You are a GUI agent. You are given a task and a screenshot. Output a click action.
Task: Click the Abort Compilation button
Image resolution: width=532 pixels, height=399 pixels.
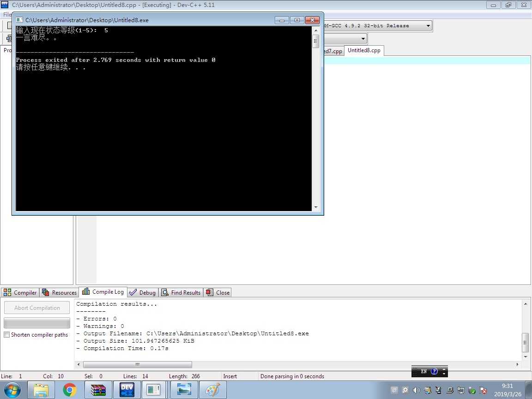point(37,308)
